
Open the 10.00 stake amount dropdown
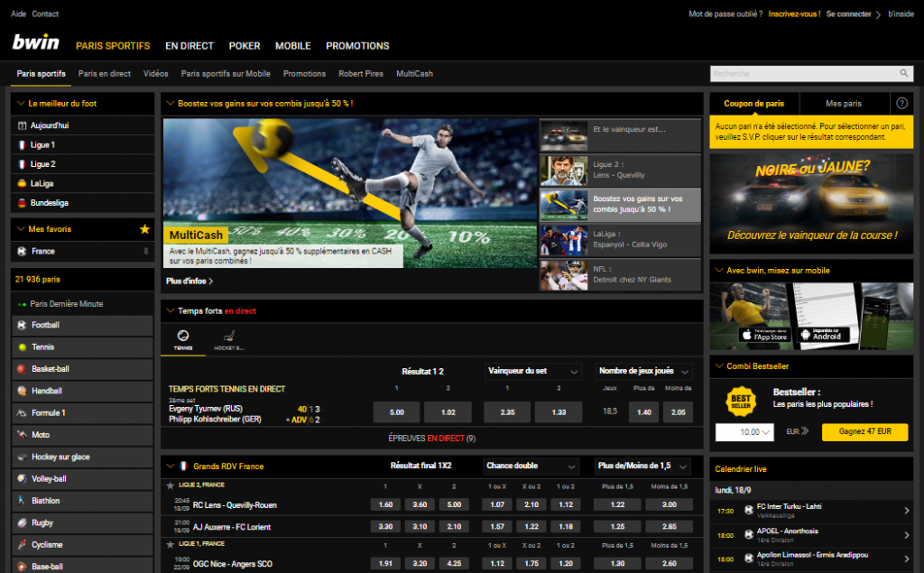click(744, 432)
